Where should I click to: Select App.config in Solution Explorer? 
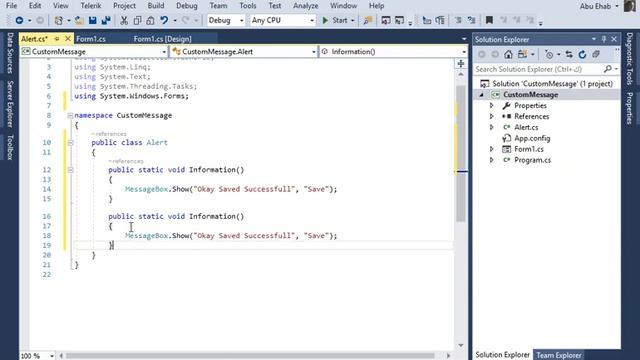[532, 138]
